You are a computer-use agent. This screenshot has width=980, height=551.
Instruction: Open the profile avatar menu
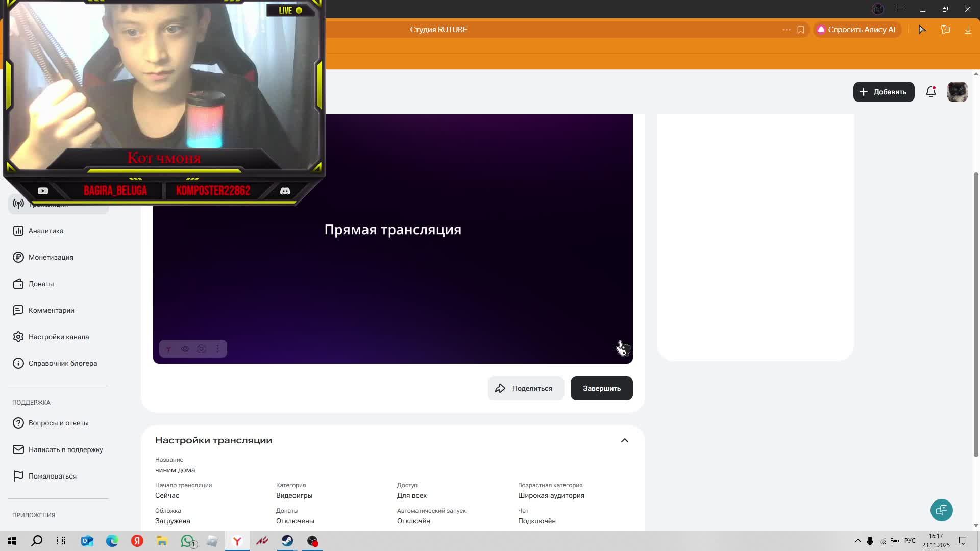click(957, 92)
